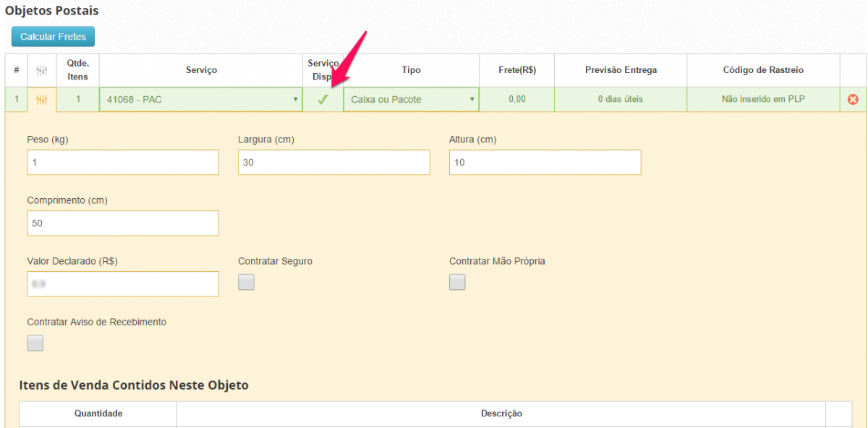868x428 pixels.
Task: Open the settings sliders icon in row 1
Action: click(42, 100)
